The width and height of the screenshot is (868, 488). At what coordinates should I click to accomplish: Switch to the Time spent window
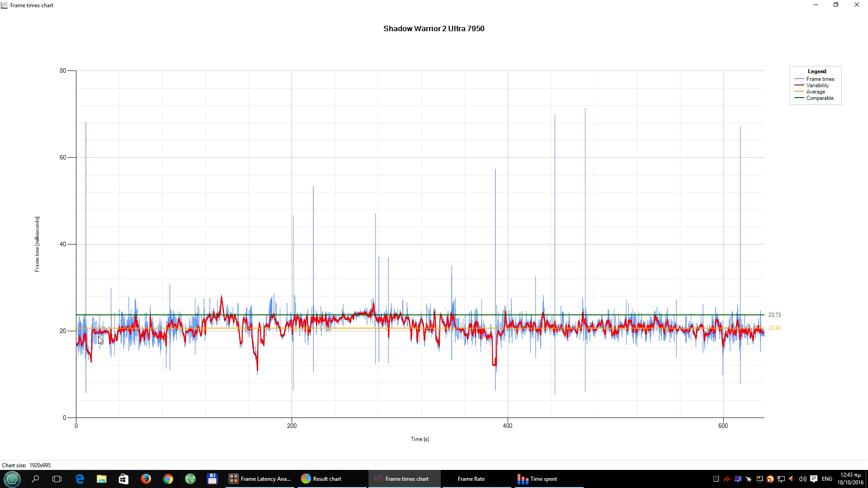[549, 479]
